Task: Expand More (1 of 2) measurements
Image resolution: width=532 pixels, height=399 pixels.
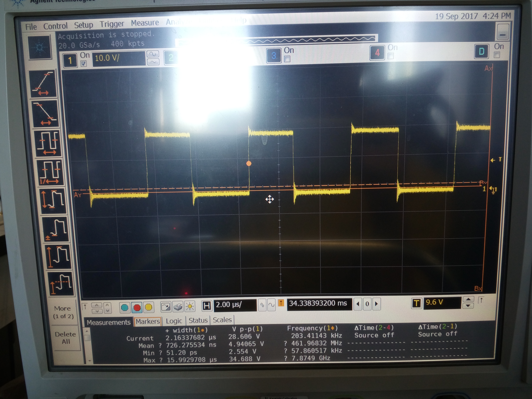Action: tap(63, 312)
